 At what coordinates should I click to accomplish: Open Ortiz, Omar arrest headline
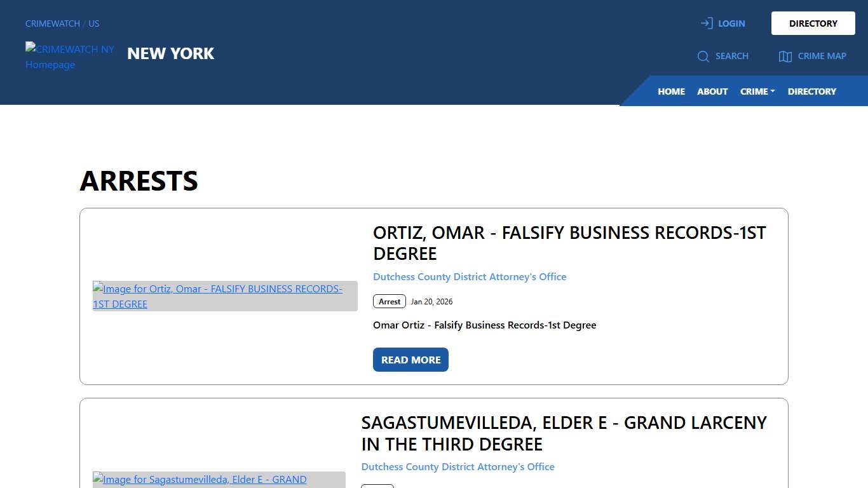[x=569, y=243]
